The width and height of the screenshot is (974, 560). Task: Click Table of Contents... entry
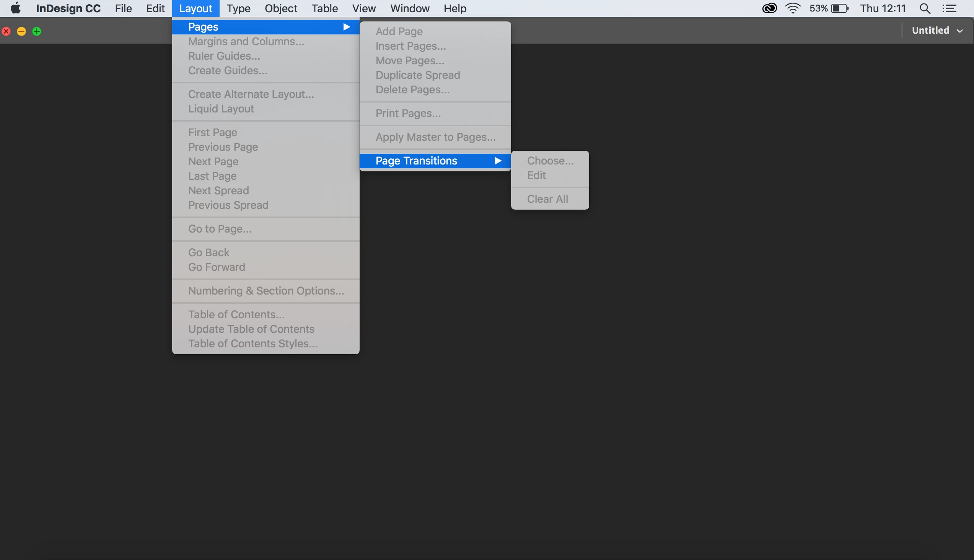pos(236,314)
